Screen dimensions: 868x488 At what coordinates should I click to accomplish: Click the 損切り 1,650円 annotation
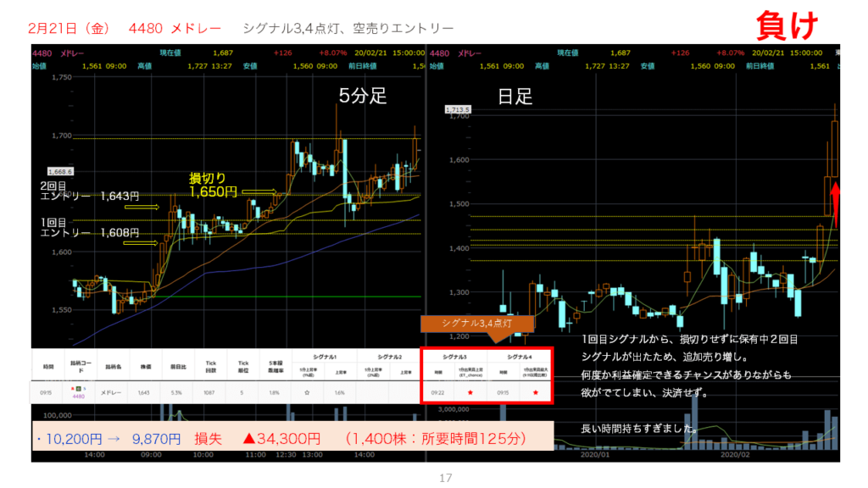(213, 186)
